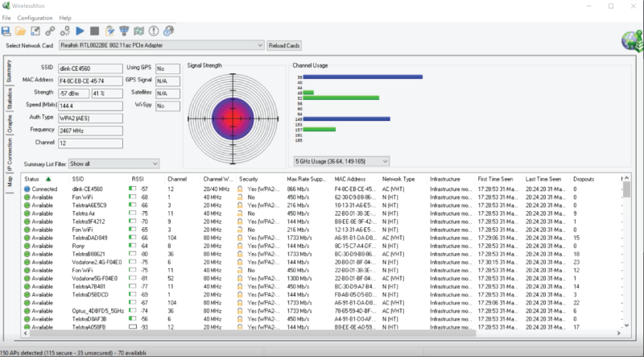
Task: Switch to the Statistics side tab
Action: click(x=9, y=98)
